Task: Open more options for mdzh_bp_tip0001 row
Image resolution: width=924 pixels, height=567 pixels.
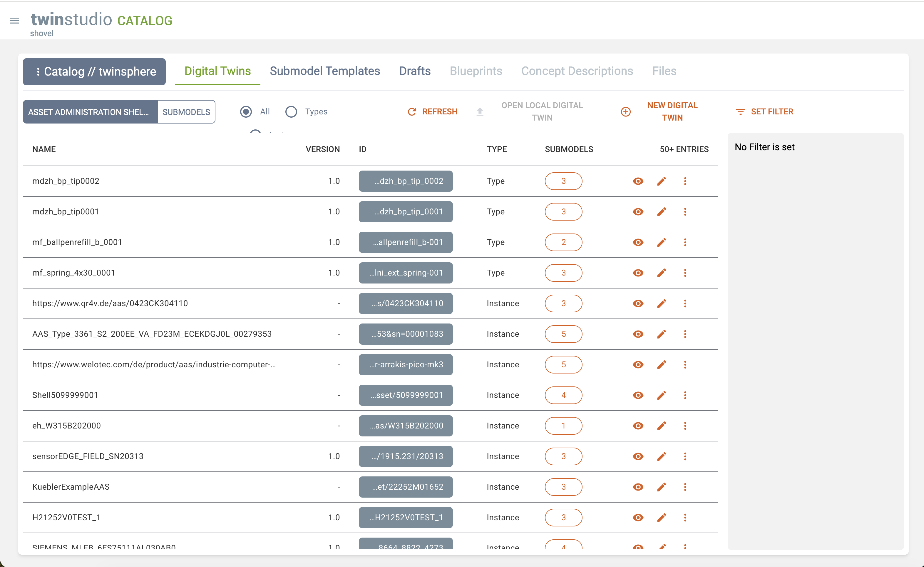Action: point(685,212)
